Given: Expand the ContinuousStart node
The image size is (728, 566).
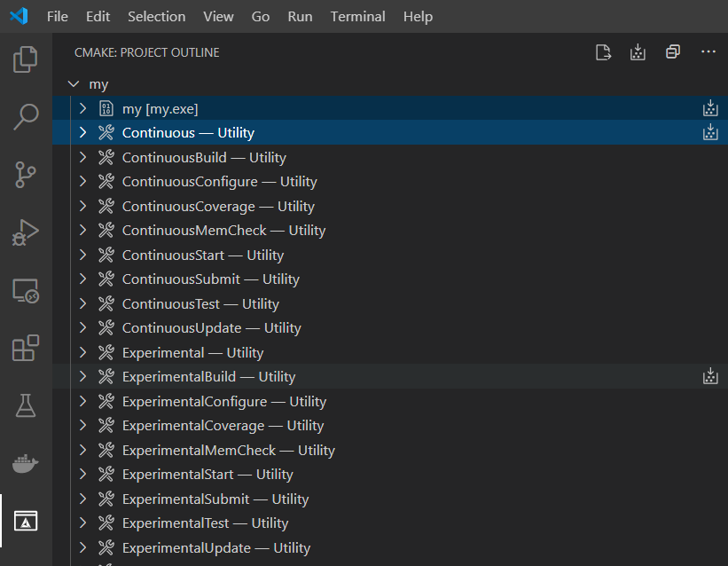Looking at the screenshot, I should click(83, 255).
